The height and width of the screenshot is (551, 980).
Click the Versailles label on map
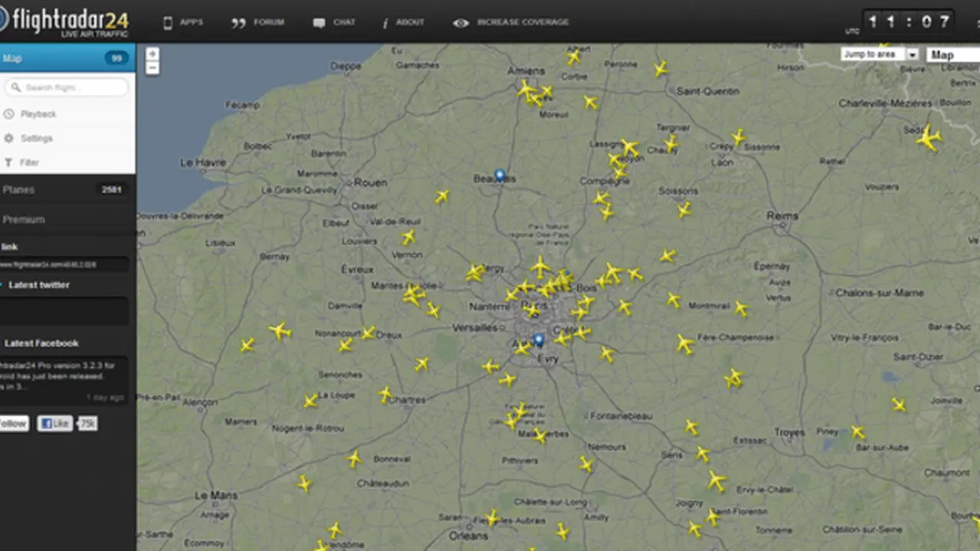[475, 328]
